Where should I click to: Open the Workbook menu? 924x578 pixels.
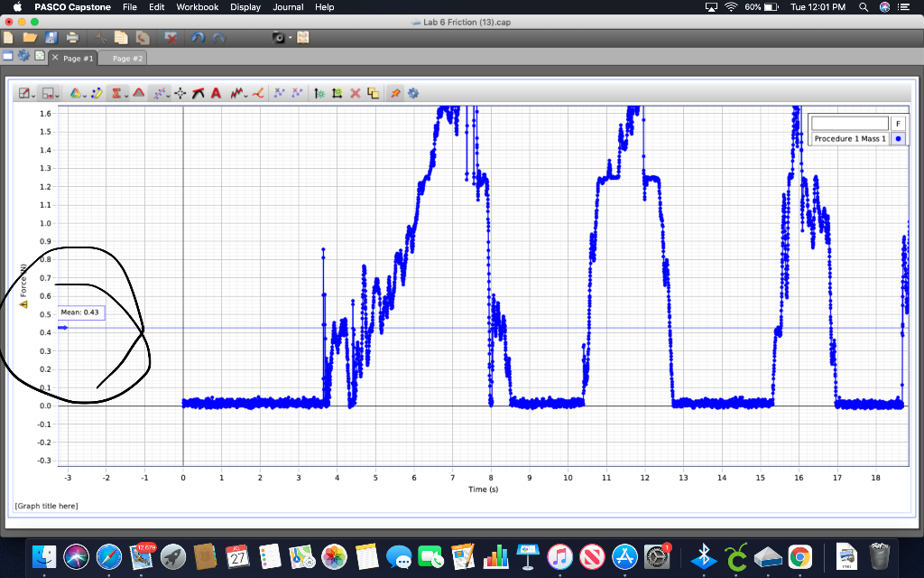click(198, 7)
